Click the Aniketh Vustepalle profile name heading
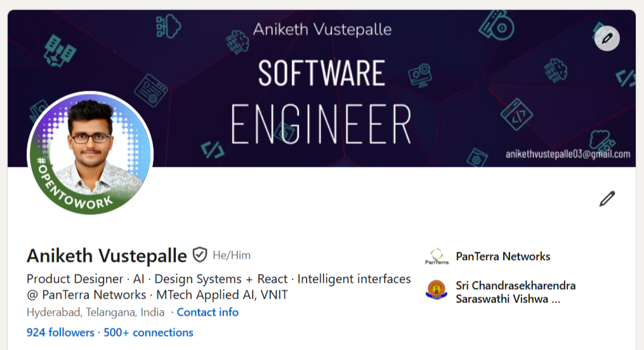 [x=107, y=256]
